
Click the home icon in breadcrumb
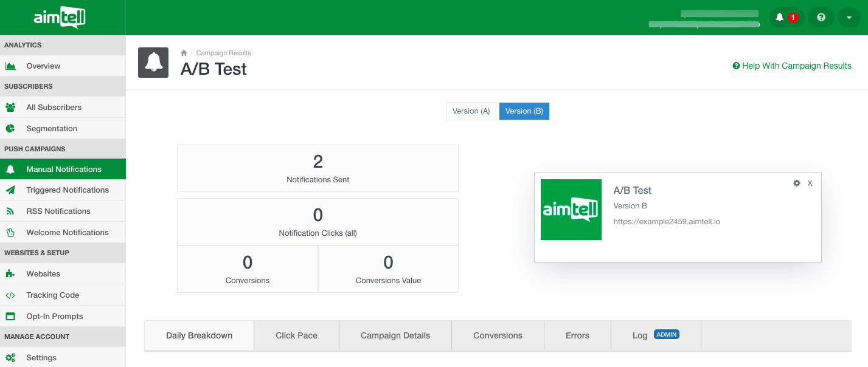pos(184,53)
